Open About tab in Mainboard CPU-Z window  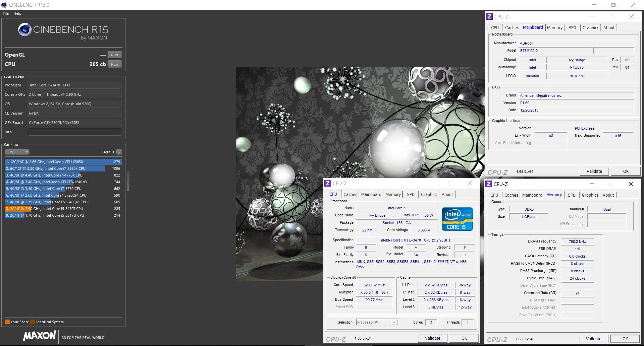(x=609, y=28)
